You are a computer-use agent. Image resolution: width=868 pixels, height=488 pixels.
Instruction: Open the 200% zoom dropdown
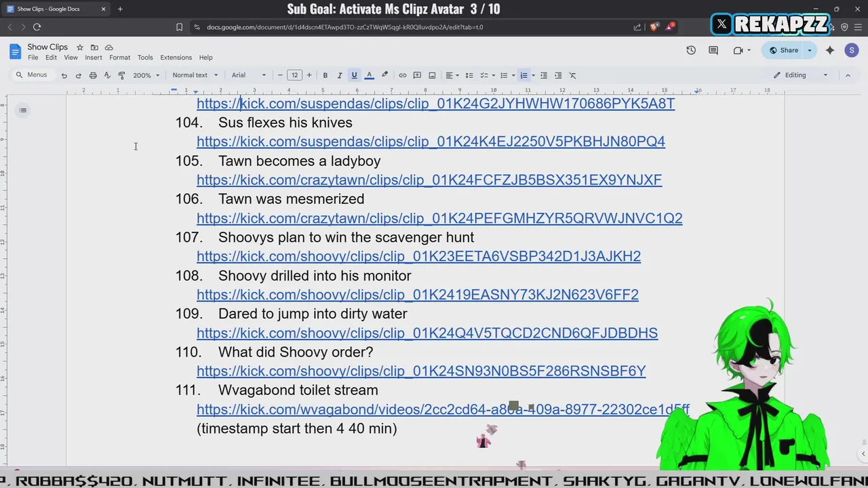tap(146, 75)
